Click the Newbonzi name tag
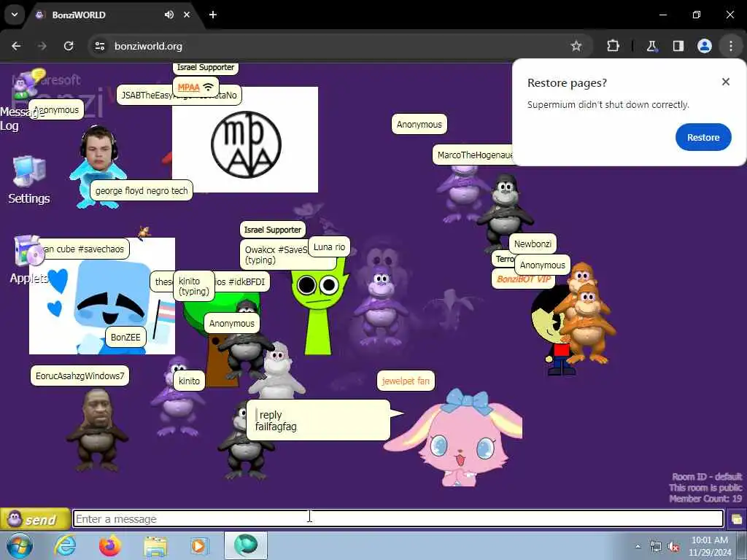The image size is (747, 560). [x=532, y=244]
